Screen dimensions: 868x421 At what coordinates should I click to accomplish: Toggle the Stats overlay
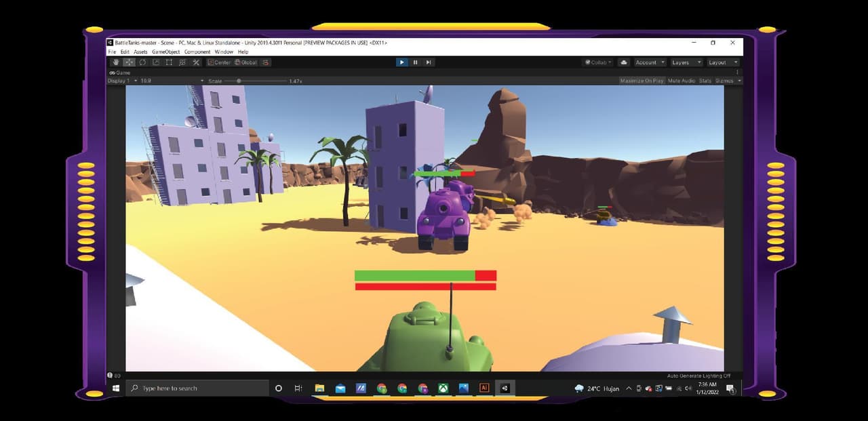coord(705,81)
